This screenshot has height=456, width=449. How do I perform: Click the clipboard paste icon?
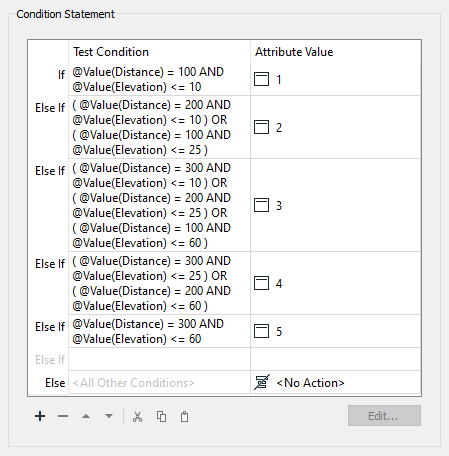pos(184,416)
